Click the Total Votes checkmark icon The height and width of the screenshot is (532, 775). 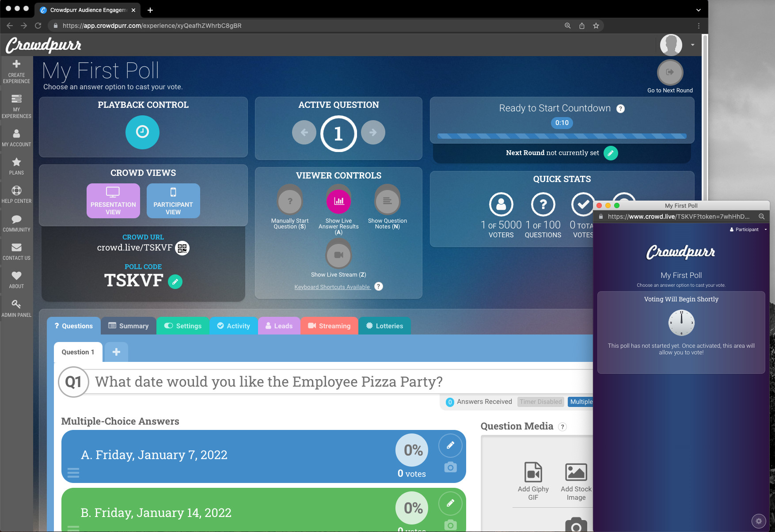(583, 204)
